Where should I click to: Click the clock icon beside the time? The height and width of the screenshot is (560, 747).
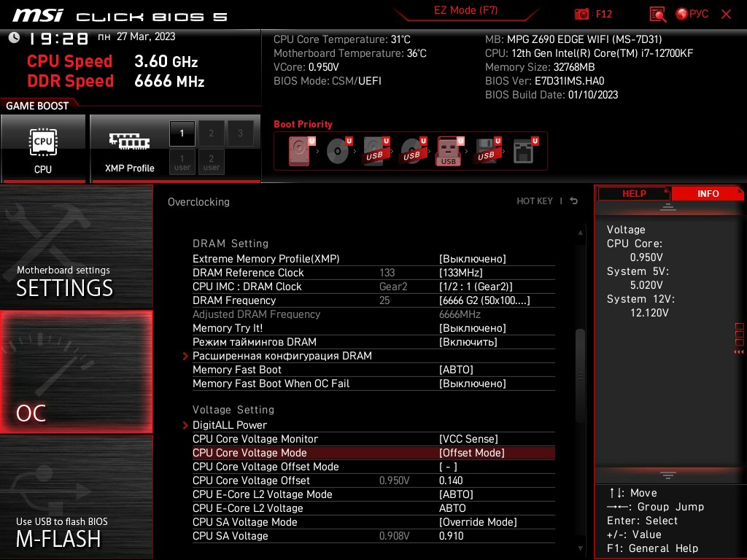click(15, 38)
